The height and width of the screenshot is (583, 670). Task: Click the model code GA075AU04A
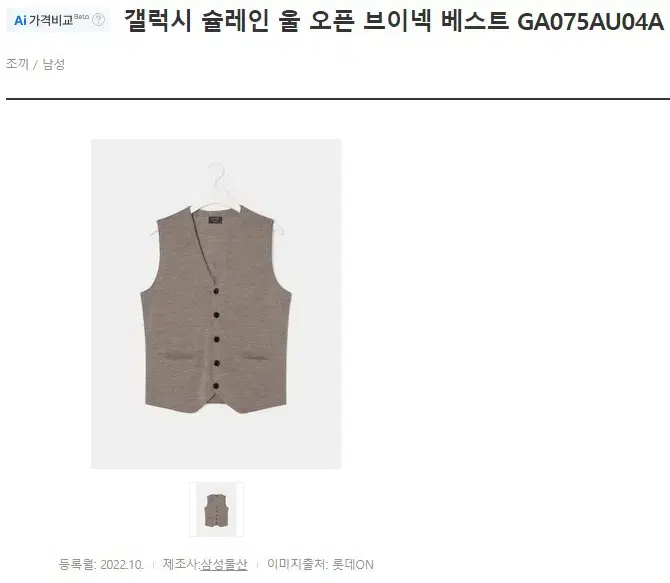coord(591,21)
